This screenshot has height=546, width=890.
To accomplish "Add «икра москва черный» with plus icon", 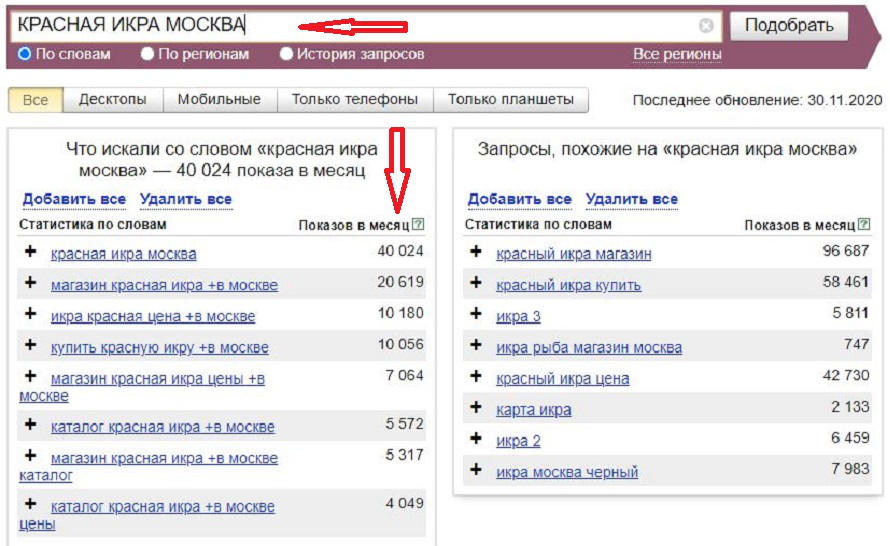I will [476, 470].
